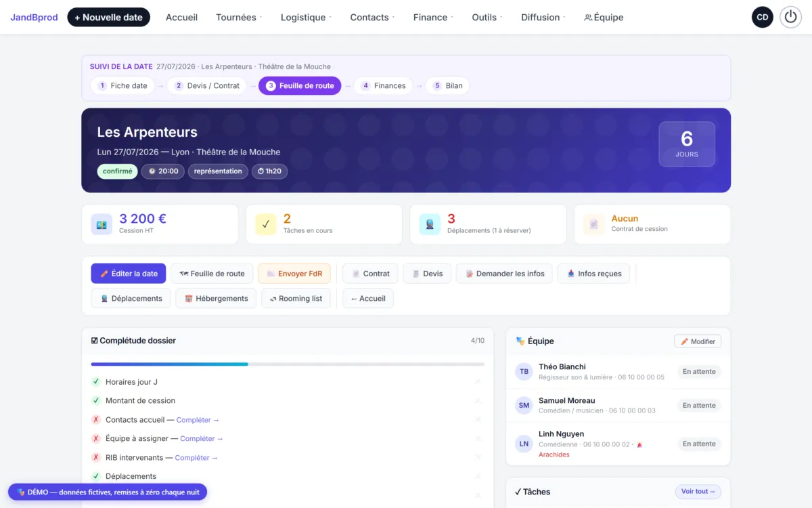Screen dimensions: 812x508
Task: Send the roadmap with Envoyer FdR
Action: click(x=294, y=274)
